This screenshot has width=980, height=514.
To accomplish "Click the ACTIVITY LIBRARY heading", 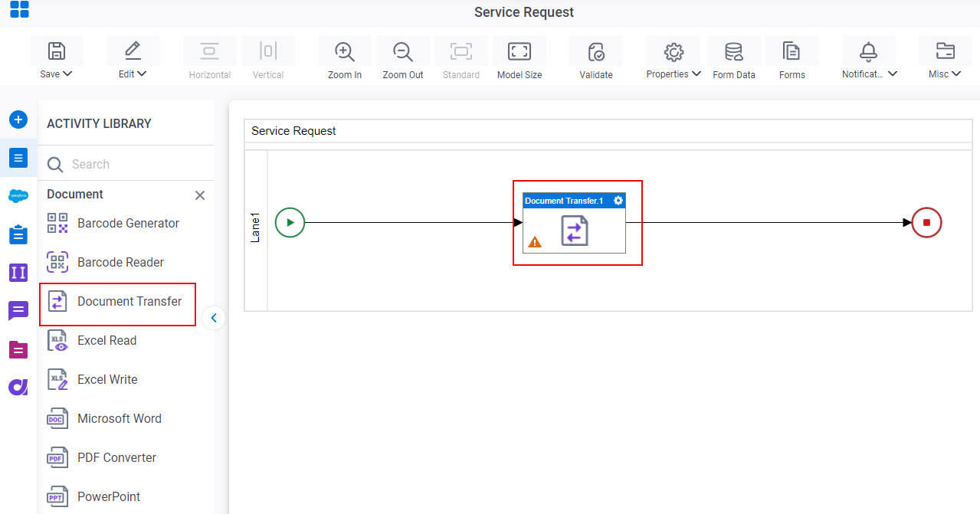I will pos(99,123).
